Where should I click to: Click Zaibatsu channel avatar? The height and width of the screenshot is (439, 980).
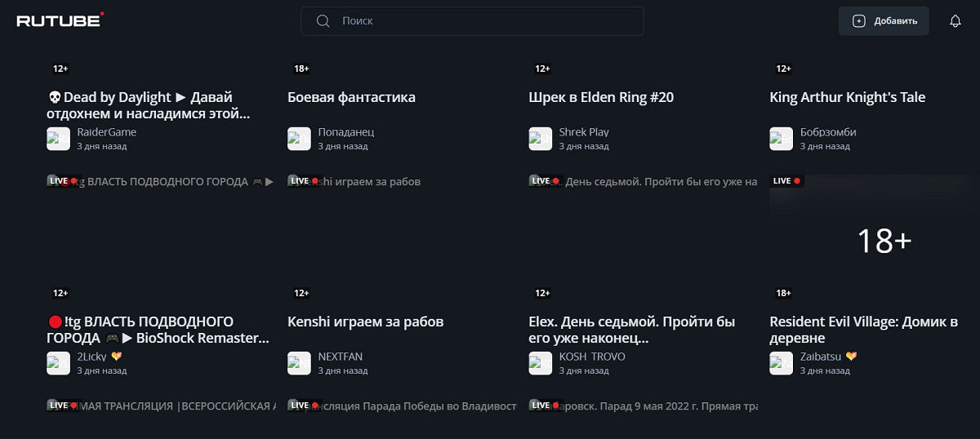tap(781, 363)
